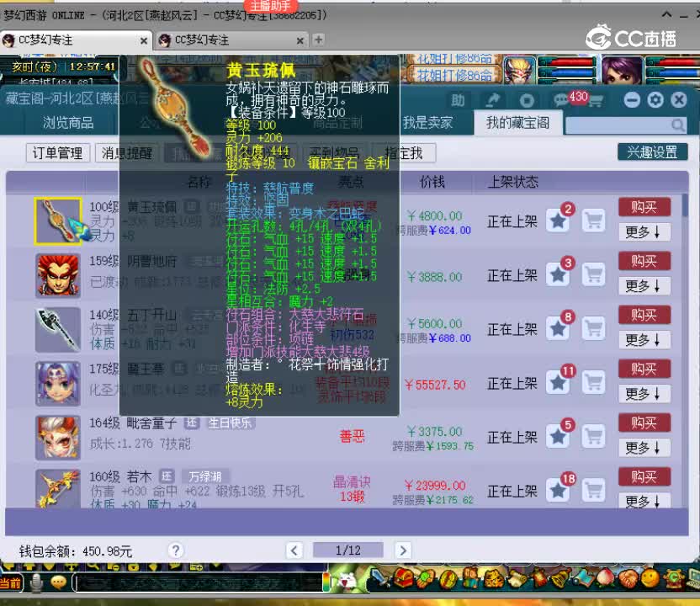Click the sword icon in bottom toolbar
Screen dimensions: 700x606
(x=380, y=577)
